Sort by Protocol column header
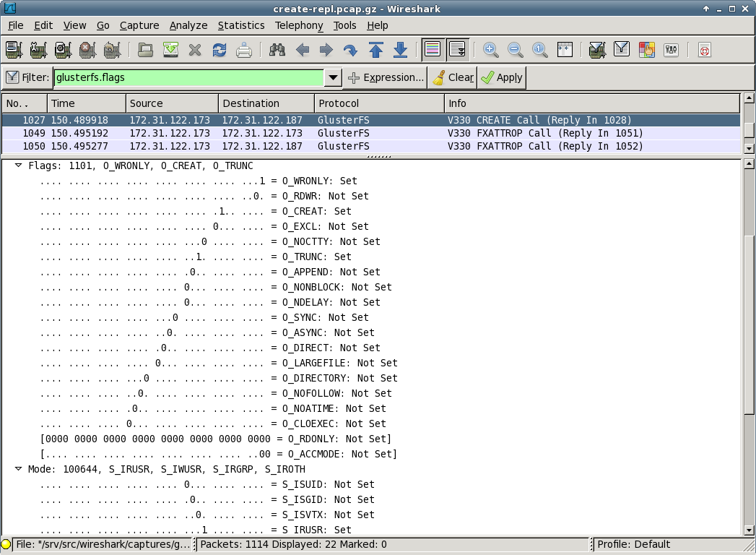756x555 pixels. click(x=380, y=103)
